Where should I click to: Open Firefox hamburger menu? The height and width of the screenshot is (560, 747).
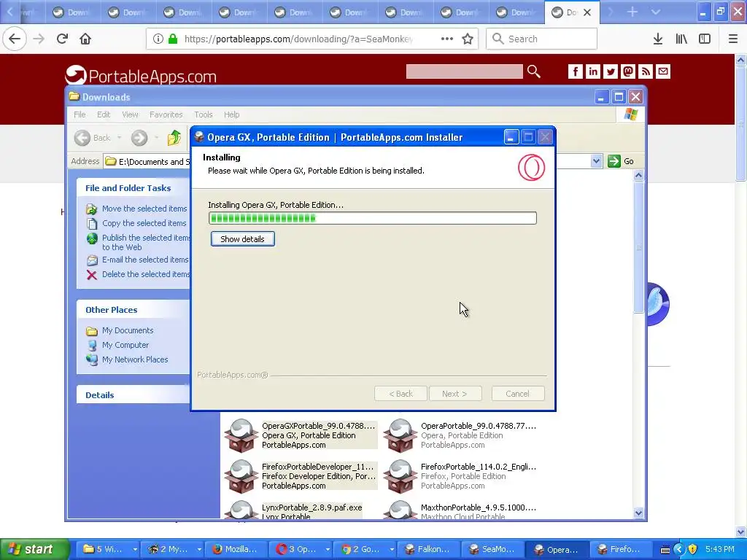click(x=733, y=39)
